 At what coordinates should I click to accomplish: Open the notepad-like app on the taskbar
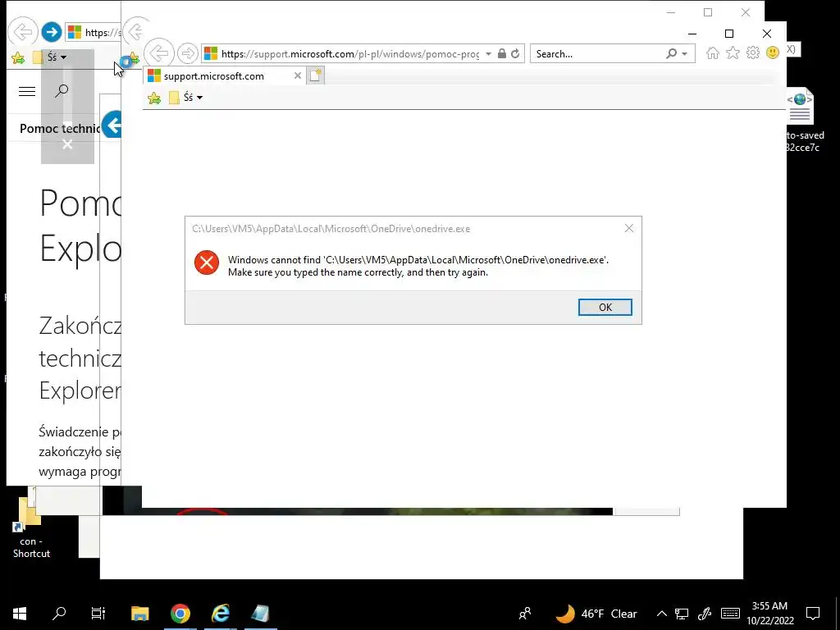(x=260, y=614)
